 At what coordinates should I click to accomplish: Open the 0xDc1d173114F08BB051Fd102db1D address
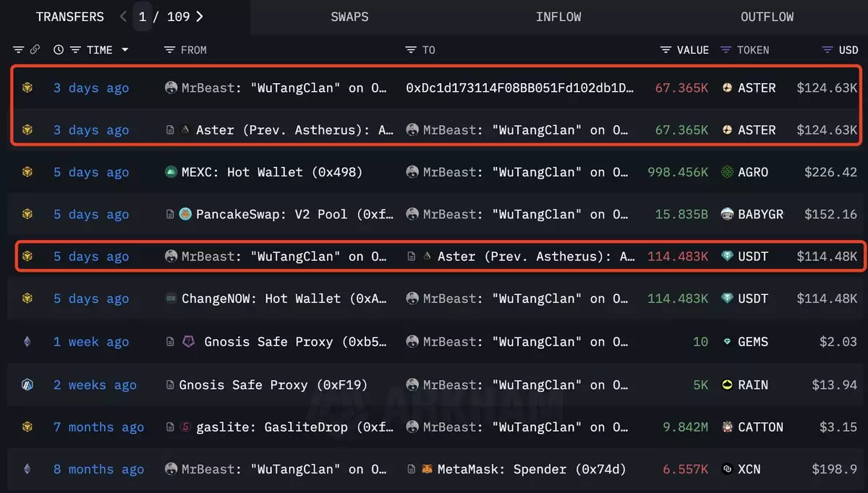(x=519, y=88)
